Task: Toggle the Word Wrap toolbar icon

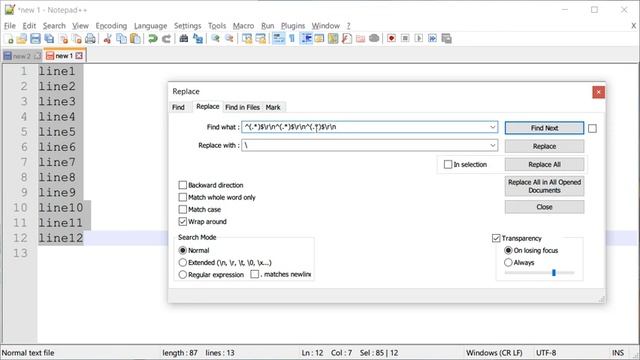Action: (279, 39)
